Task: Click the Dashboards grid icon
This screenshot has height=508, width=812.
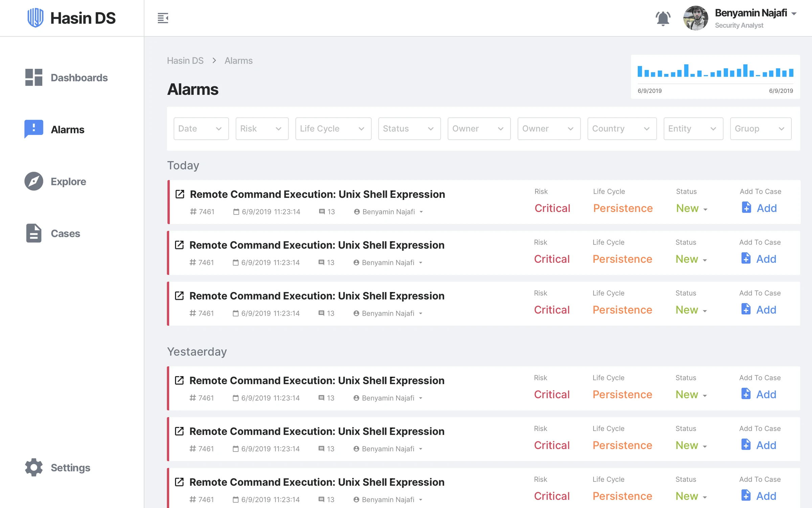Action: (x=33, y=78)
